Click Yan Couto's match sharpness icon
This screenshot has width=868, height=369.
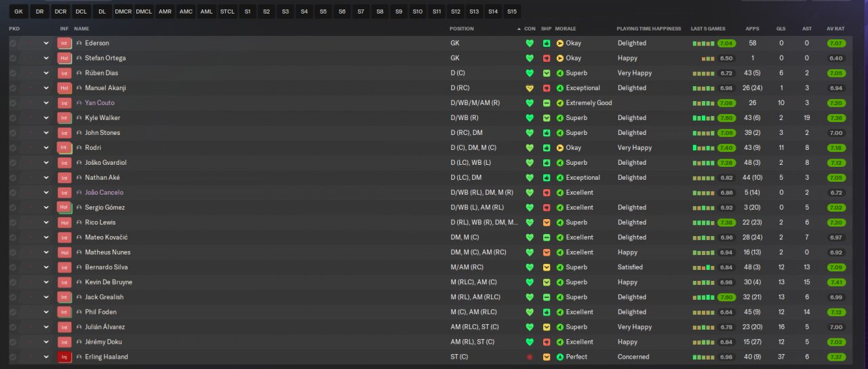(547, 102)
